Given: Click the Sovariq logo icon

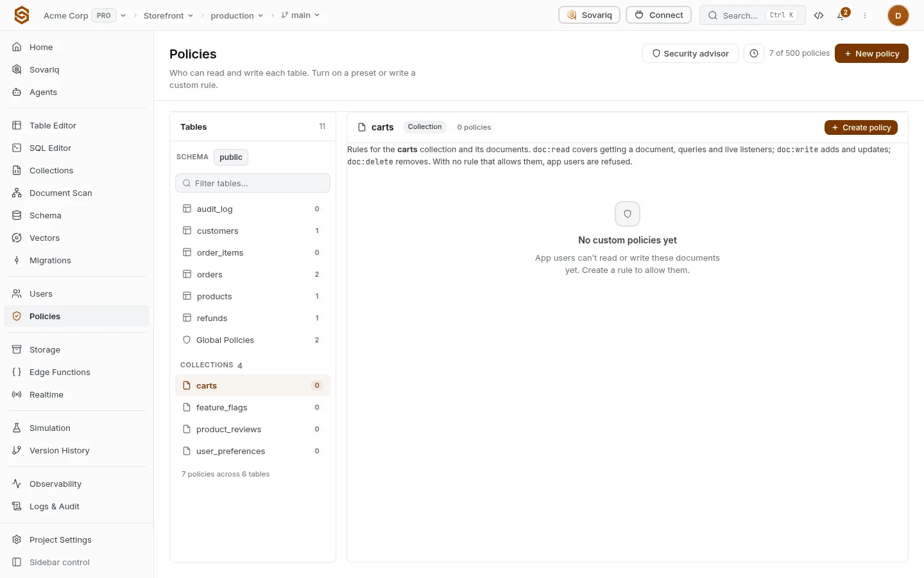Looking at the screenshot, I should point(22,15).
